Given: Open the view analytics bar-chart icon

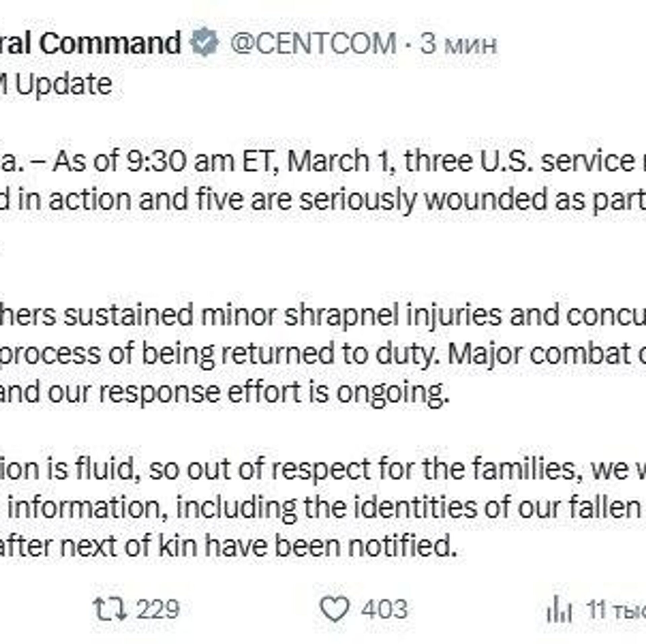Looking at the screenshot, I should coord(559,609).
